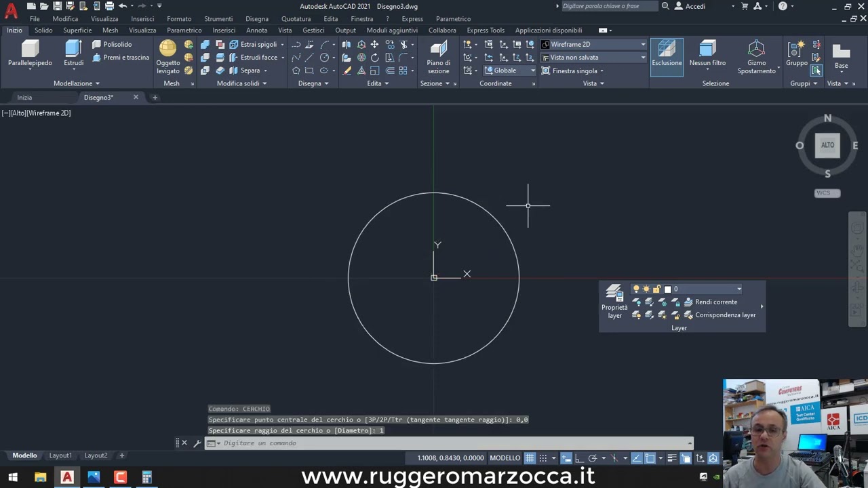Image resolution: width=868 pixels, height=488 pixels.
Task: Switch to Layout1 tab
Action: [60, 455]
